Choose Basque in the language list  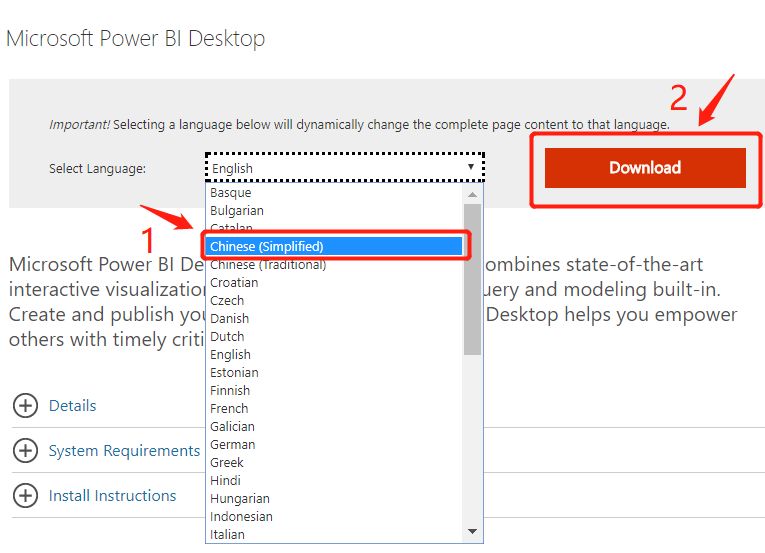coord(231,192)
